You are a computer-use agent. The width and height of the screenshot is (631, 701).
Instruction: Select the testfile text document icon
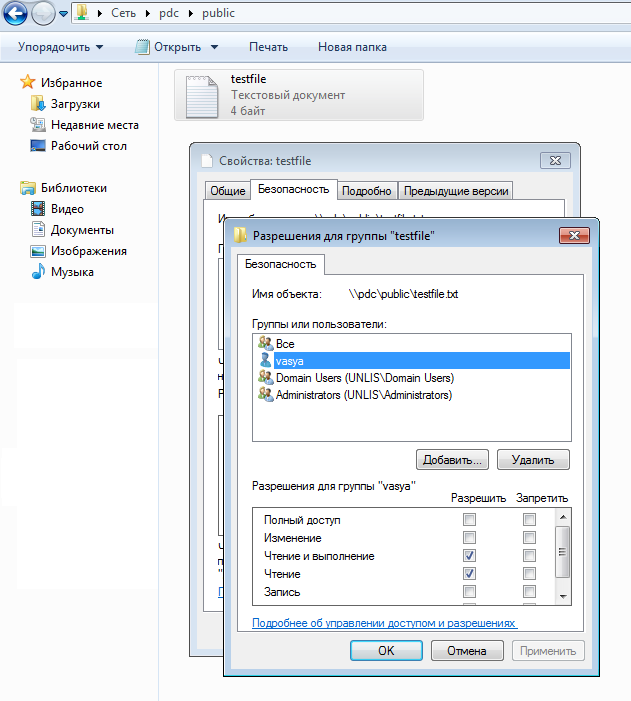[x=202, y=97]
